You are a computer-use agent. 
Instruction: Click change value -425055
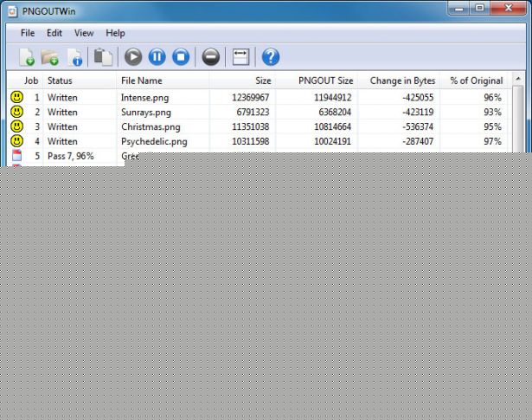[418, 98]
